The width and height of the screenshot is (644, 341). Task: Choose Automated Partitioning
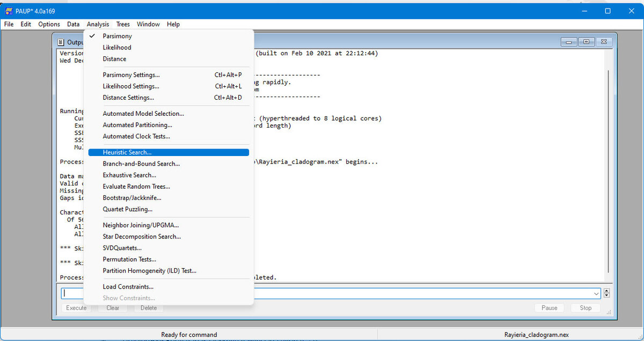coord(169,125)
